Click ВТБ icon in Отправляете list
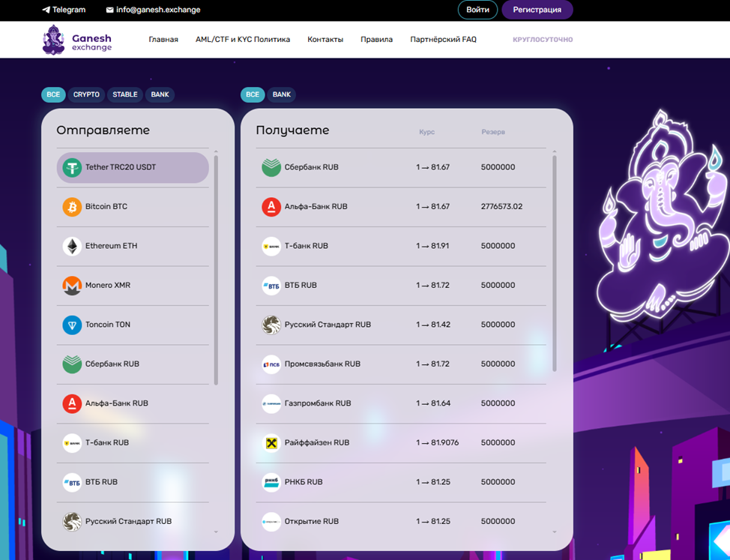This screenshot has width=730, height=560. (72, 482)
